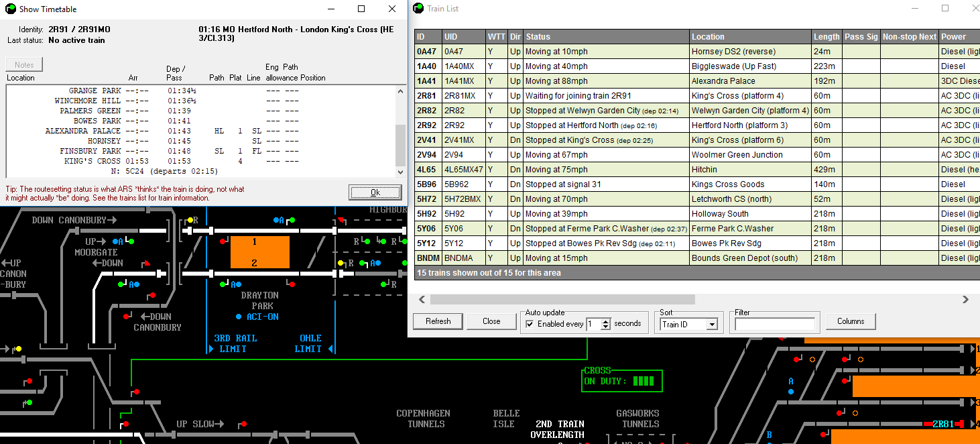Toggle the Auto update Enabled checkbox
980x444 pixels.
click(530, 324)
